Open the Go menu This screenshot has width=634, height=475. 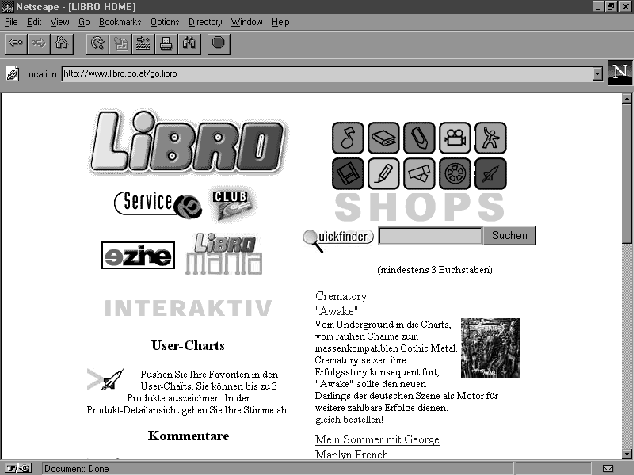(84, 22)
